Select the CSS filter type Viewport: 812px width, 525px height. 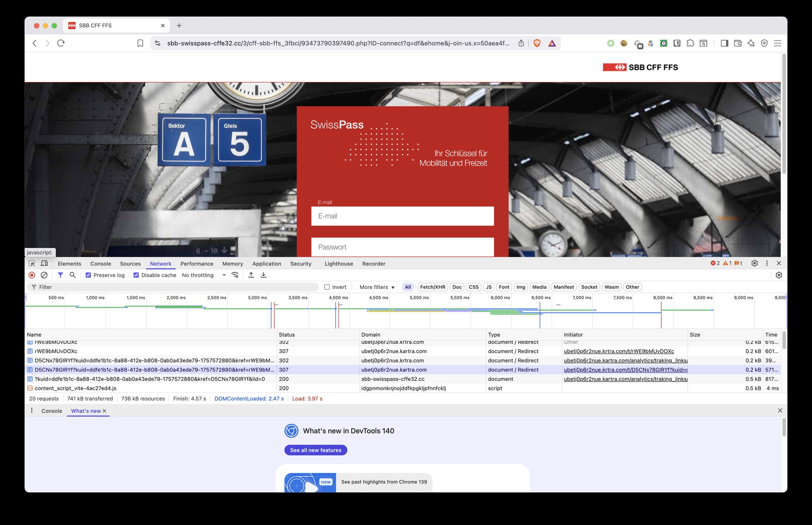click(x=474, y=287)
